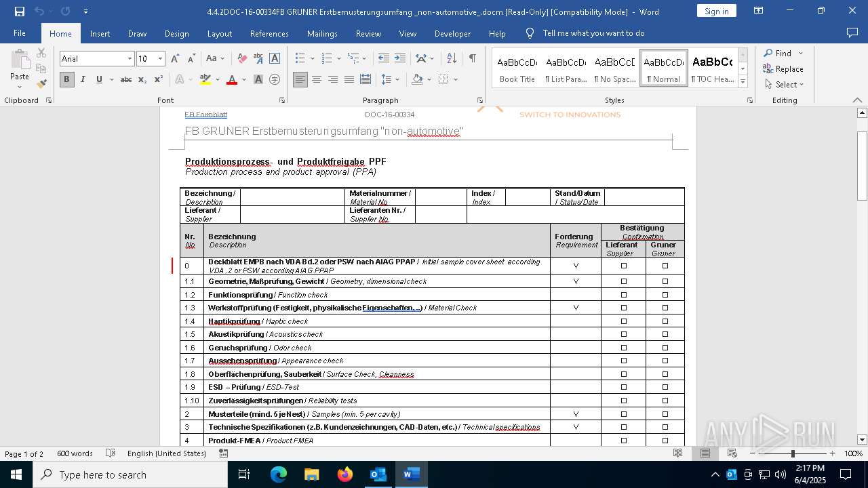
Task: Check Lieferant box for row 1.9 ESD-Prüfung
Action: click(x=624, y=387)
